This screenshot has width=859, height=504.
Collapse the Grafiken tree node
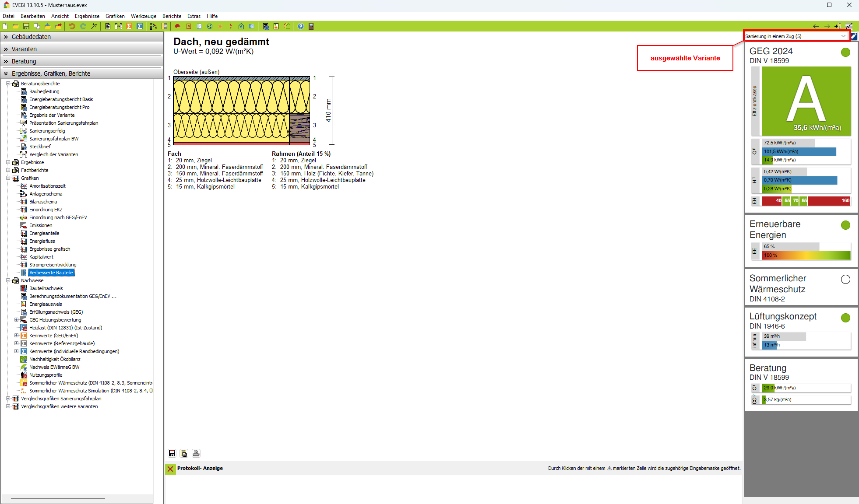pos(8,178)
